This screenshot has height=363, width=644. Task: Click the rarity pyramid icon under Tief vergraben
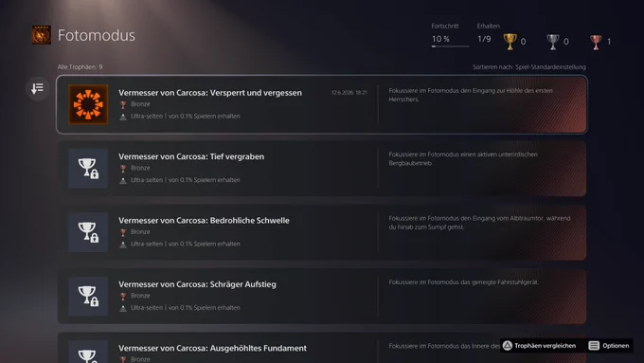tap(123, 180)
